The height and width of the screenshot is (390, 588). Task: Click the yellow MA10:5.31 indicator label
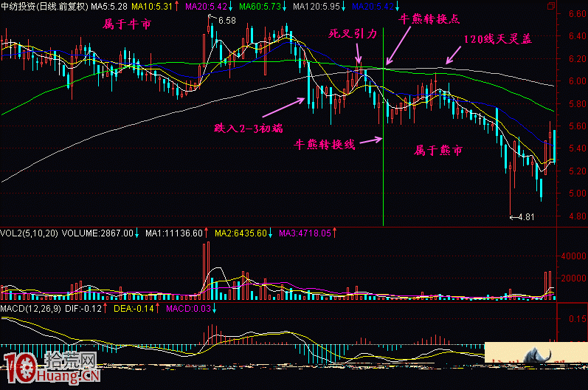(152, 7)
